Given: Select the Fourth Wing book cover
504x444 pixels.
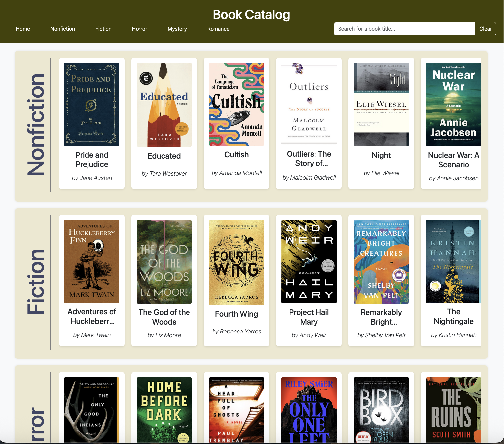Looking at the screenshot, I should point(237,262).
